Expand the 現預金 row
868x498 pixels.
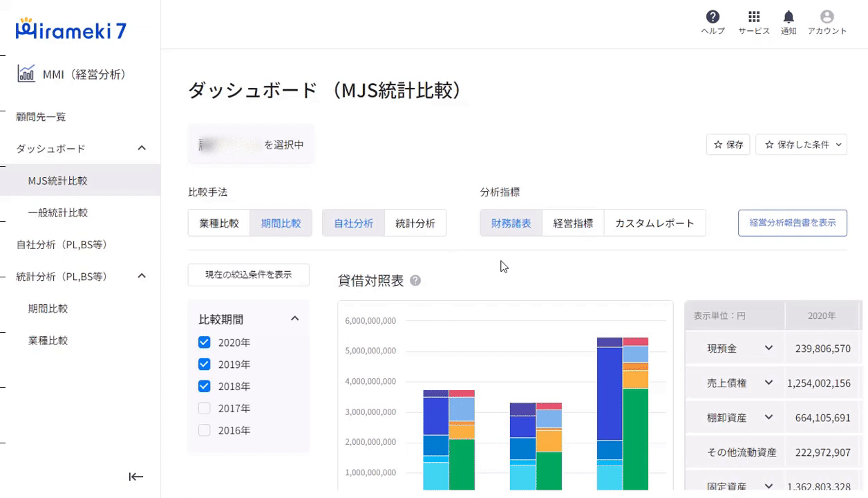click(768, 349)
